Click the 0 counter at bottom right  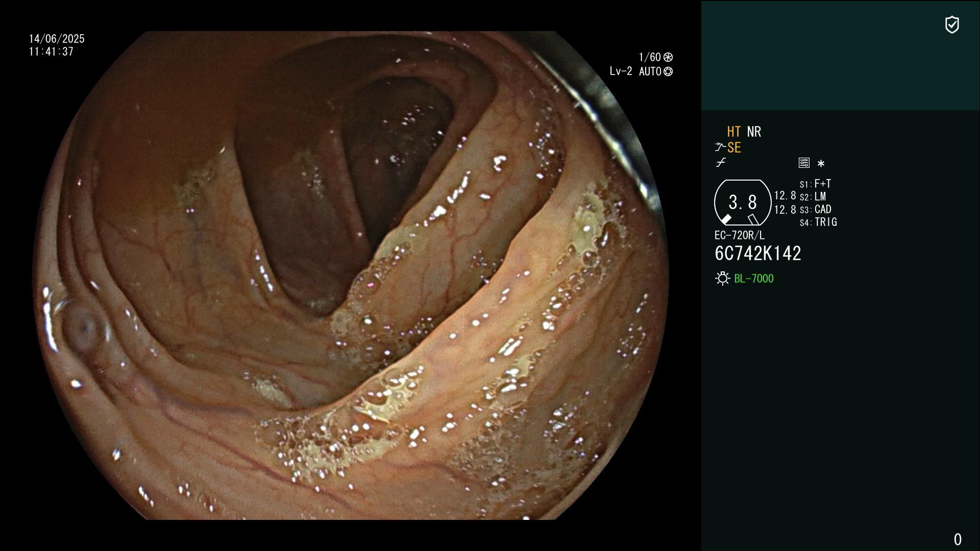tap(958, 539)
